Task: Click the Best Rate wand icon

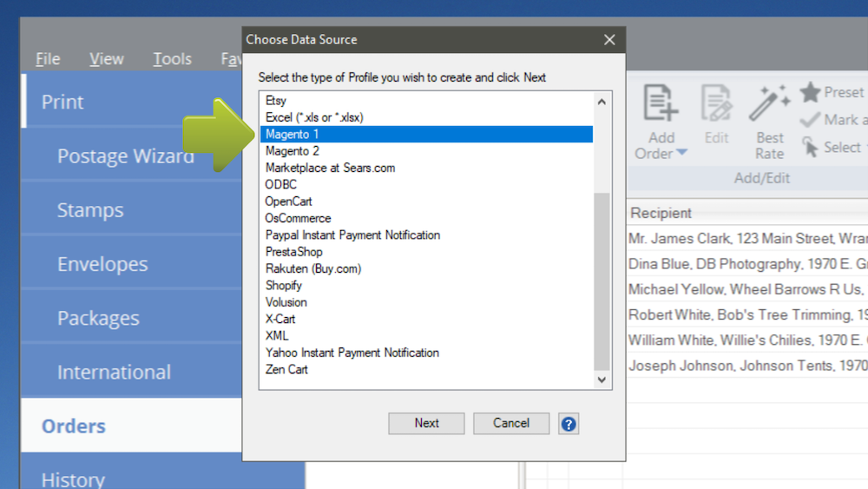Action: click(769, 103)
